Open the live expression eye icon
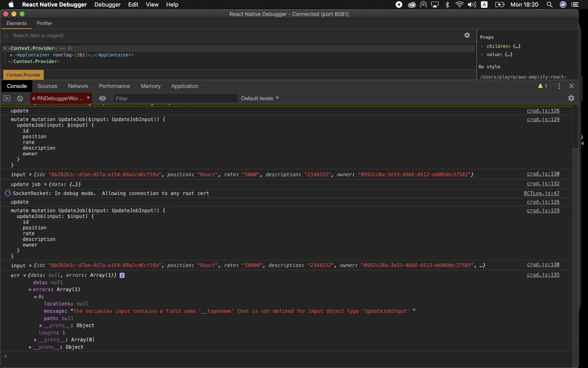The width and height of the screenshot is (588, 368). pyautogui.click(x=102, y=98)
